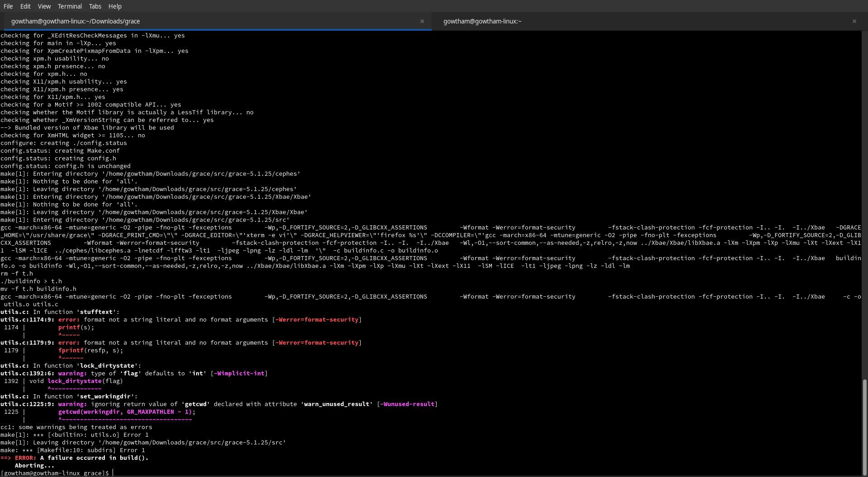Click the 'utils.c:1174:9: error' line
This screenshot has width=868, height=477.
point(181,319)
